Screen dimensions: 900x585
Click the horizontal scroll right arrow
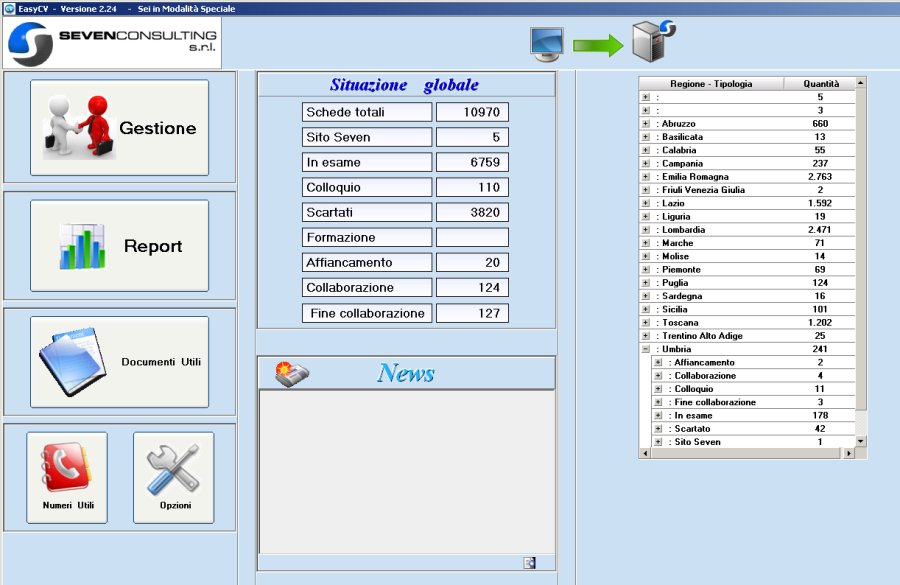click(849, 453)
